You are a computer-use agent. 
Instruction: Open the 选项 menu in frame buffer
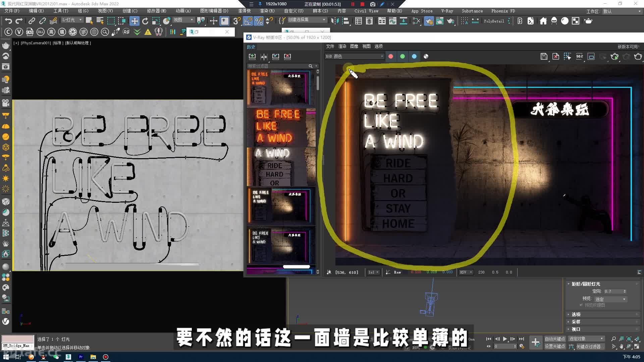coord(378,46)
